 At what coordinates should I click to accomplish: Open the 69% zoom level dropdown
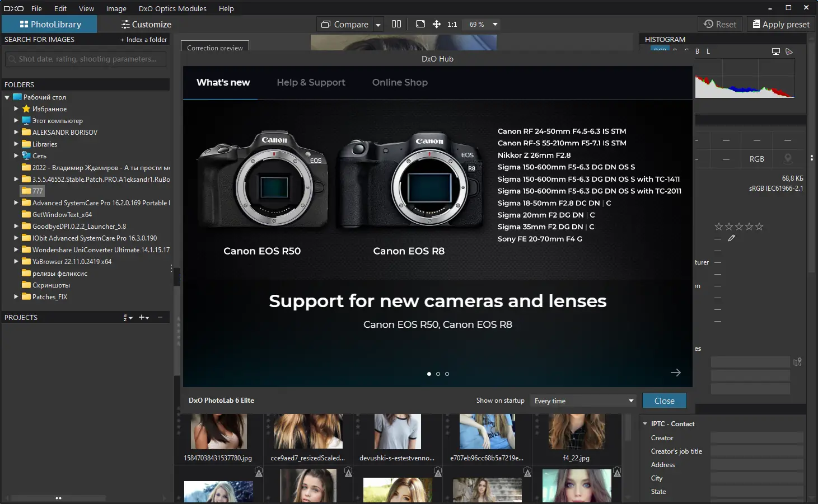pyautogui.click(x=495, y=25)
